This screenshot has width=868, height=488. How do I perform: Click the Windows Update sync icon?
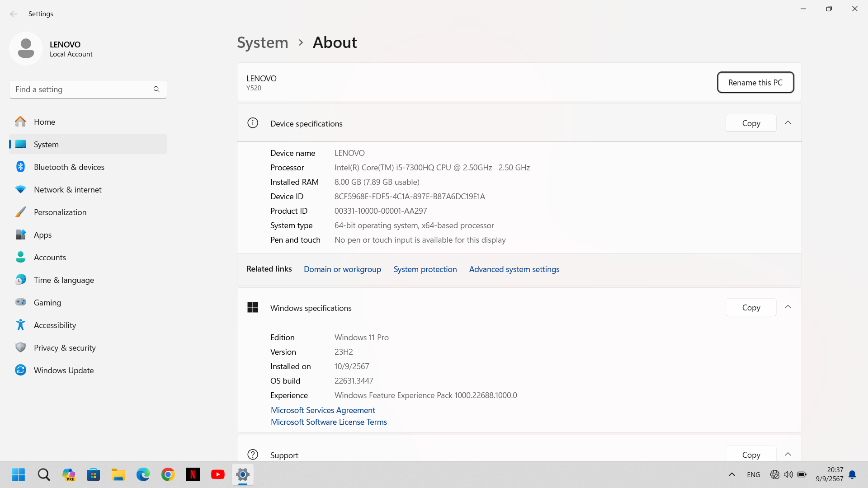(20, 370)
